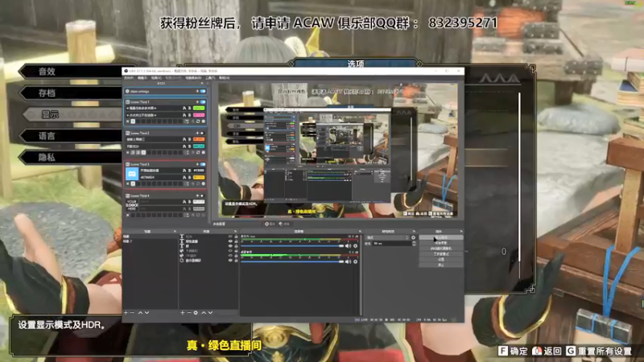Add a new source with the plus icon
This screenshot has height=362, width=644.
coord(183,313)
